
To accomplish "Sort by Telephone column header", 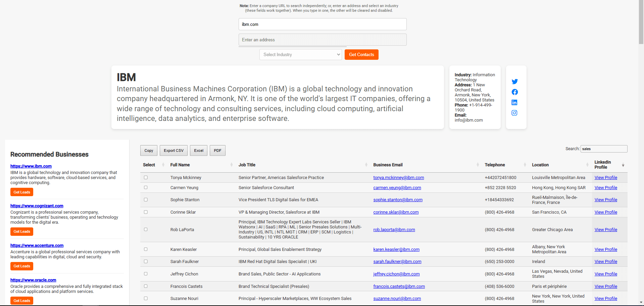I will [505, 165].
